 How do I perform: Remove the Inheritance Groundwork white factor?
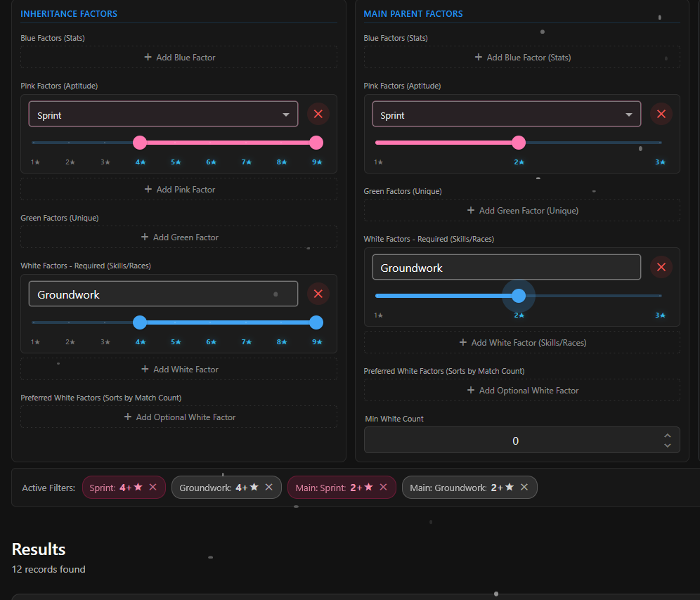click(x=318, y=294)
